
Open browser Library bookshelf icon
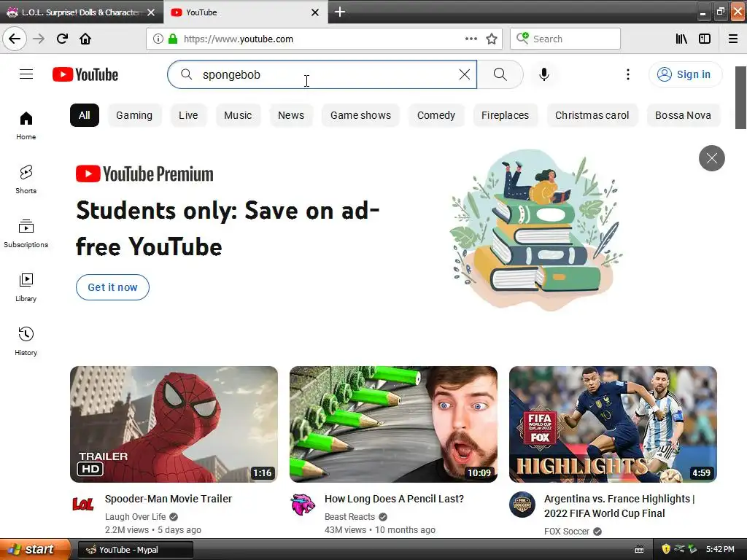(x=681, y=39)
